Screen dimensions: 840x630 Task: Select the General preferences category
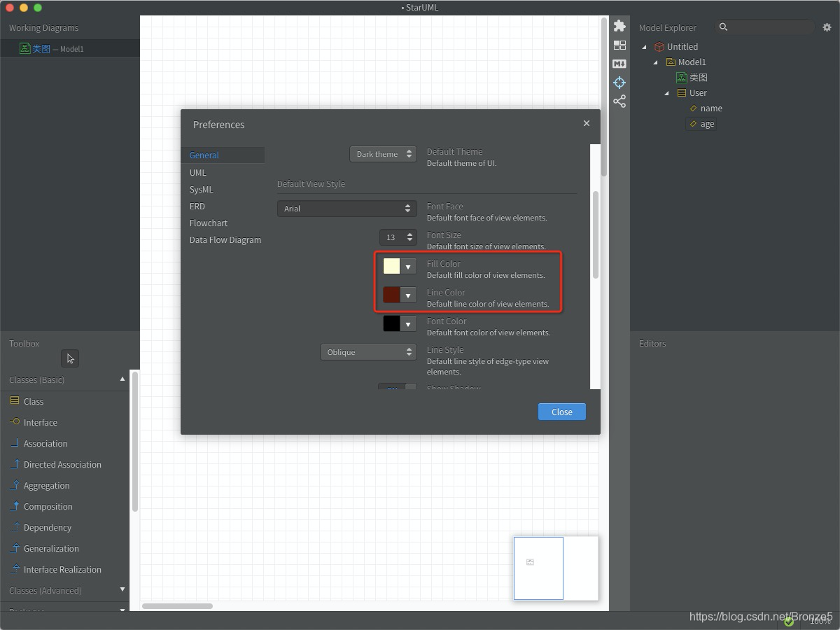[x=223, y=155]
